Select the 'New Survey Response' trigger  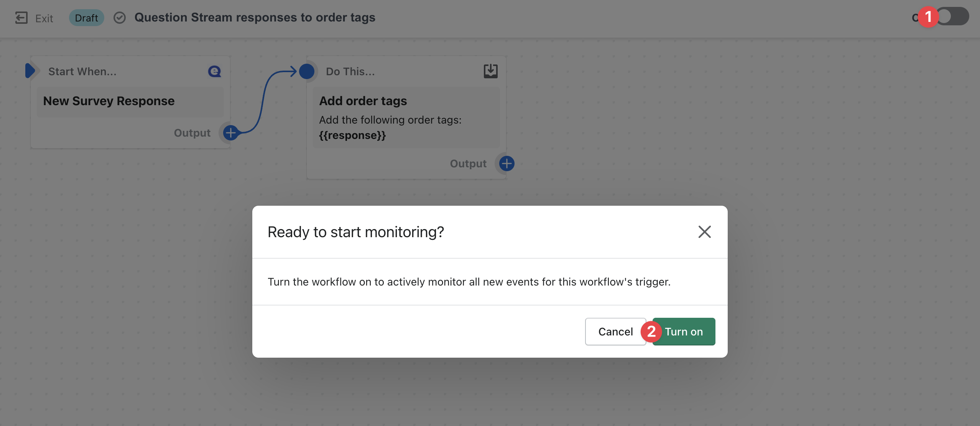coord(130,101)
